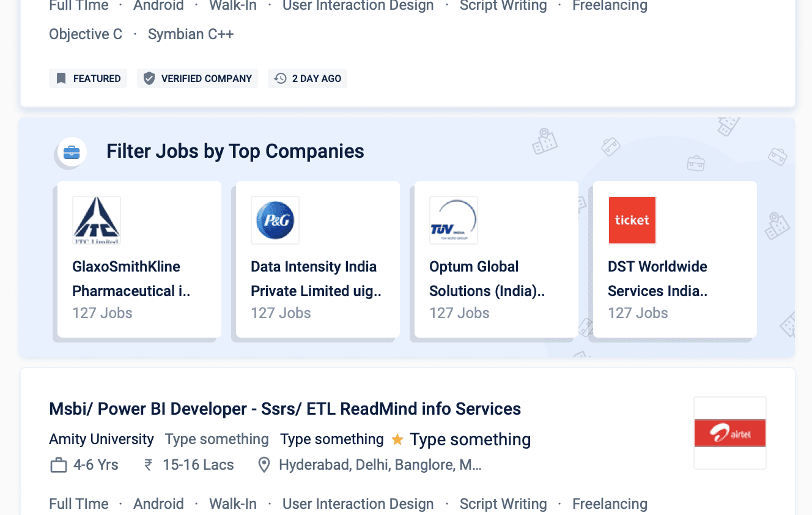Click the 127 Jobs text under Data Intensity
Screen dimensions: 812x515
pos(281,313)
